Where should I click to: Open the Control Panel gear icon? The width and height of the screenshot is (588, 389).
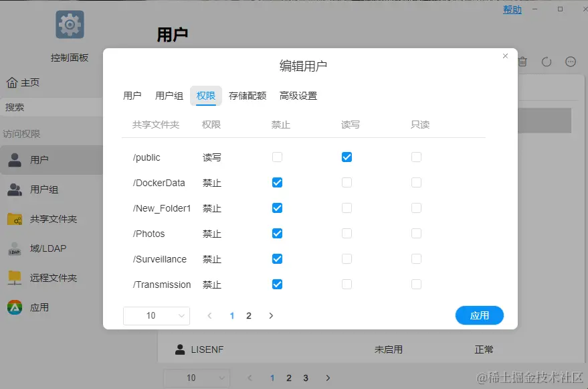coord(70,25)
